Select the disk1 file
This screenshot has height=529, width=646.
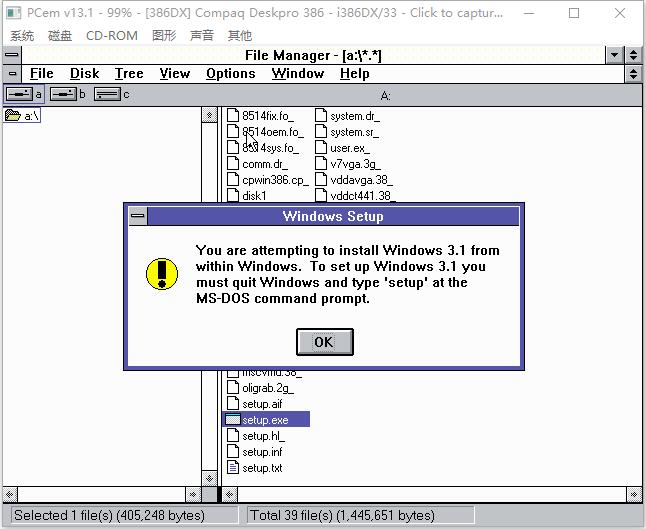tap(247, 195)
